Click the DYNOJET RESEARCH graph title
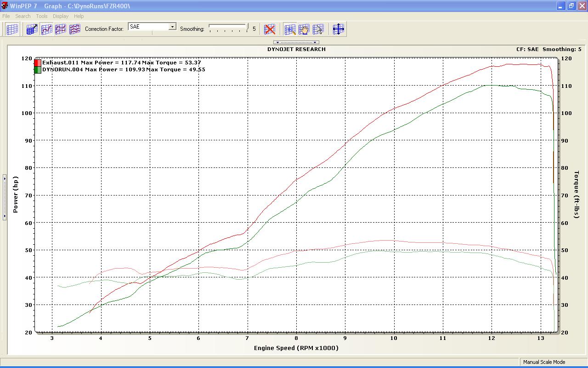This screenshot has width=588, height=368. click(x=296, y=49)
